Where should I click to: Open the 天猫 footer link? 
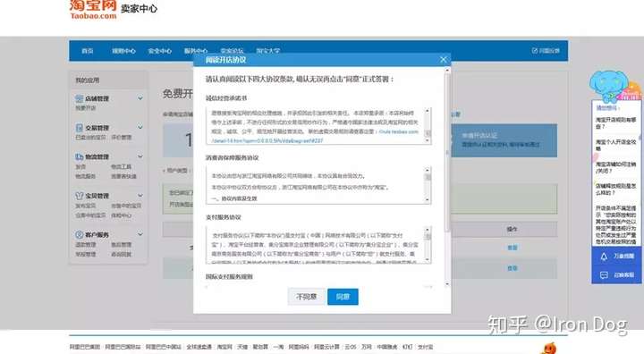pos(242,347)
